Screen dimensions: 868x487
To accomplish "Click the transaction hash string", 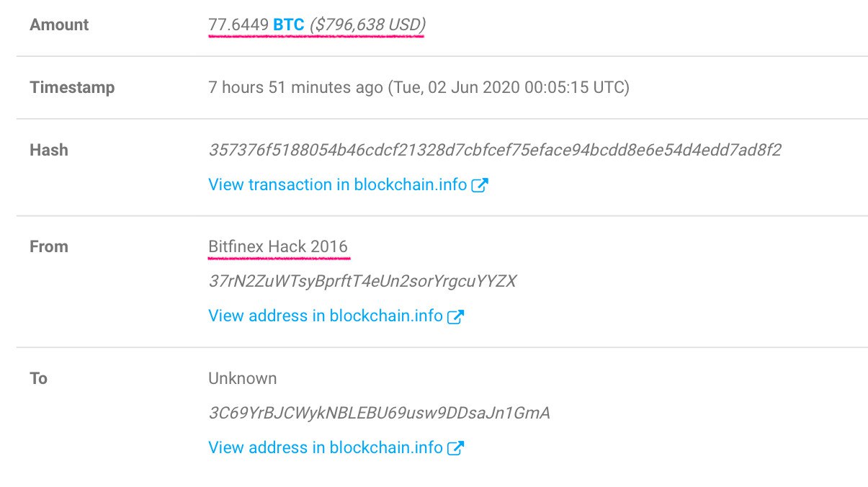I will coord(495,151).
